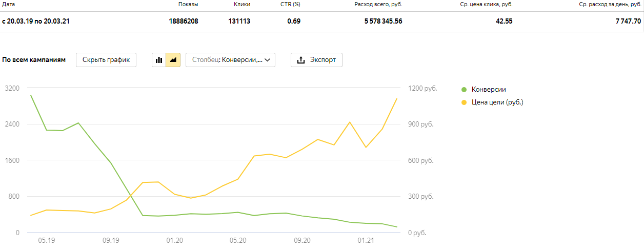Click the Клики column header
Screen dimensions: 644x251
point(241,4)
